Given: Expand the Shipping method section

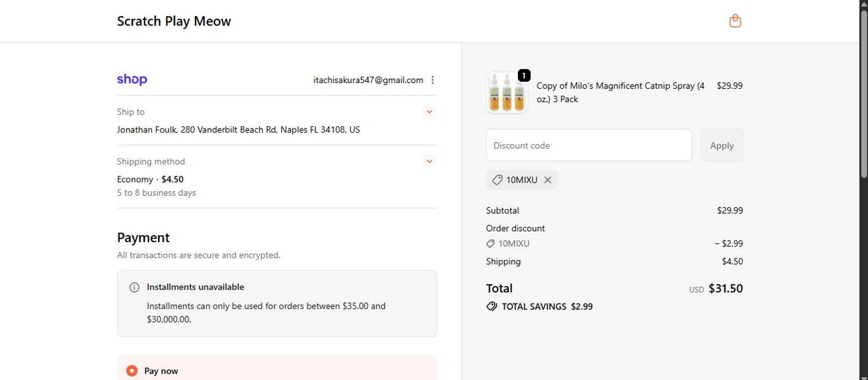Looking at the screenshot, I should pyautogui.click(x=429, y=161).
